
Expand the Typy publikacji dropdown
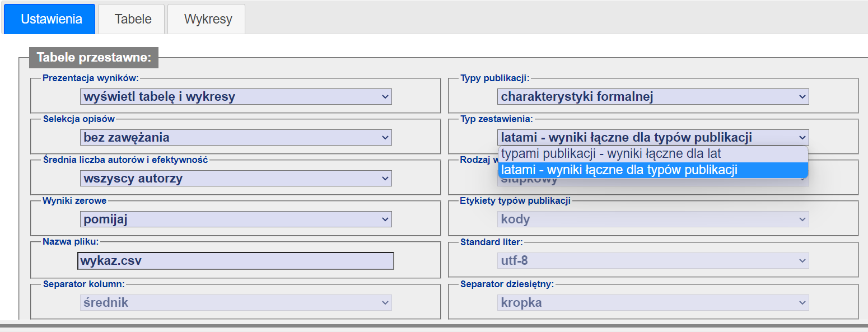point(653,96)
